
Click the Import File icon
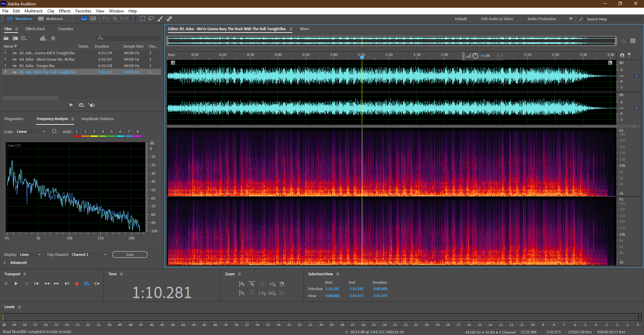point(15,38)
